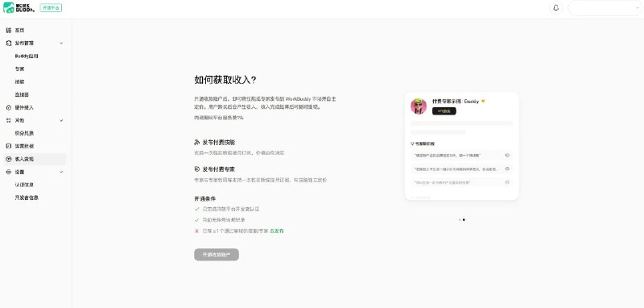This screenshot has width=644, height=308.
Task: Click the 如何获取收入? heading
Action: click(225, 80)
